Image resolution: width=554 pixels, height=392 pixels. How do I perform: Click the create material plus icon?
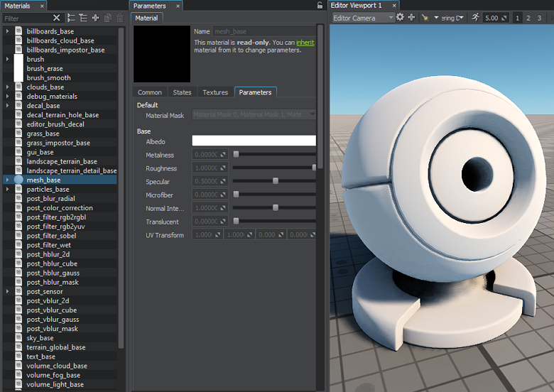pos(95,18)
